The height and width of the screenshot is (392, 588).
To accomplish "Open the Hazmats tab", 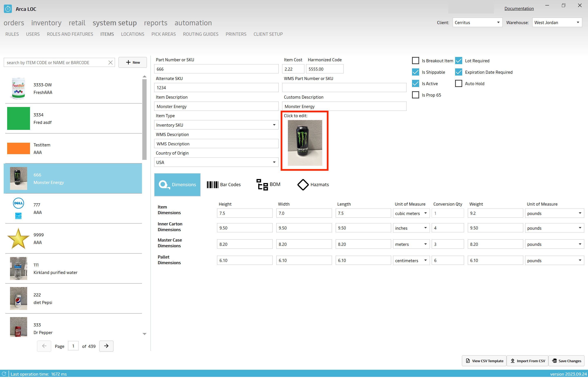I will [313, 185].
